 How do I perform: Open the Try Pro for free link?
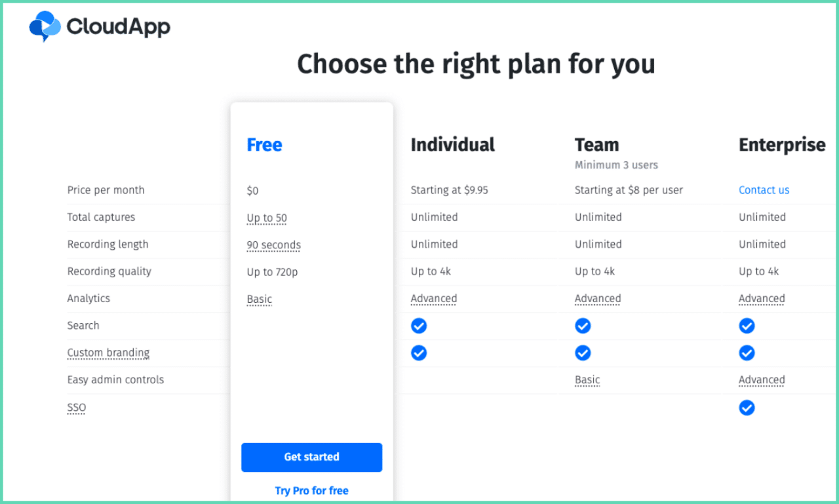[311, 491]
